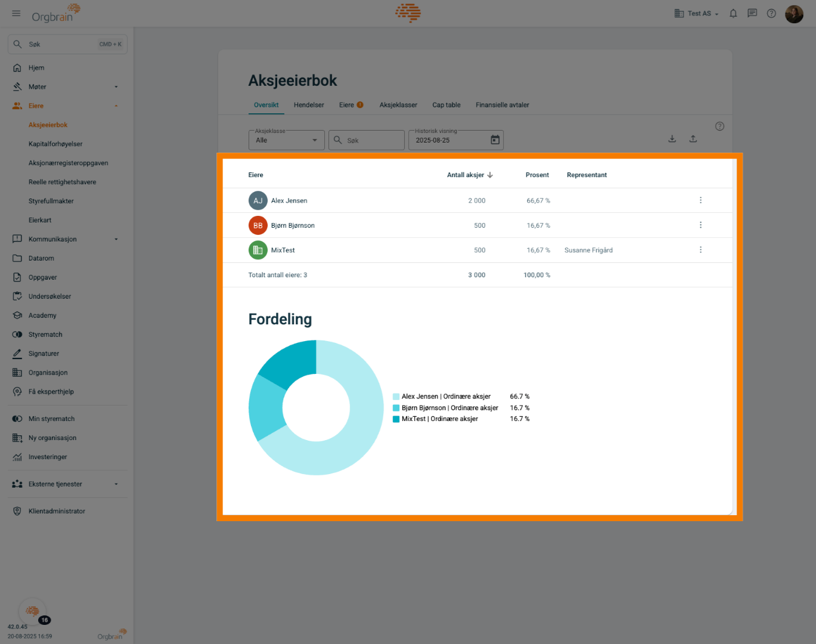Open Få eksperthjelp icon
The width and height of the screenshot is (816, 644).
17,392
